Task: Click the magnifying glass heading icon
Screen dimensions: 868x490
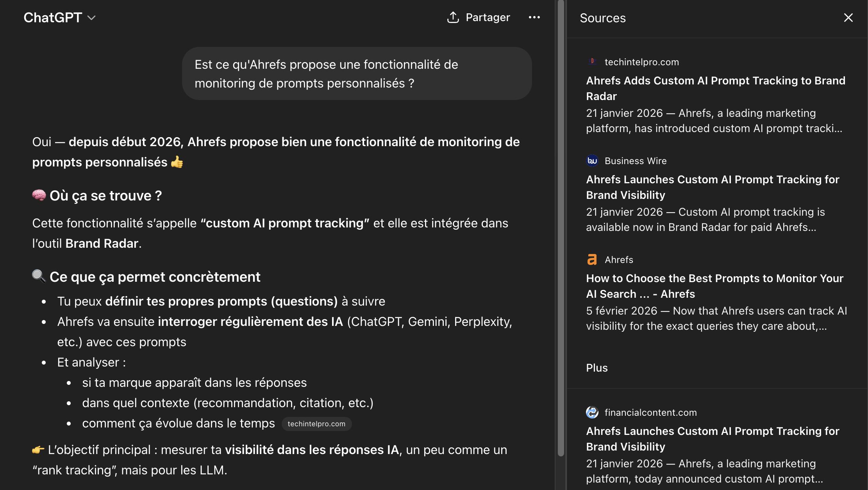Action: (x=39, y=276)
